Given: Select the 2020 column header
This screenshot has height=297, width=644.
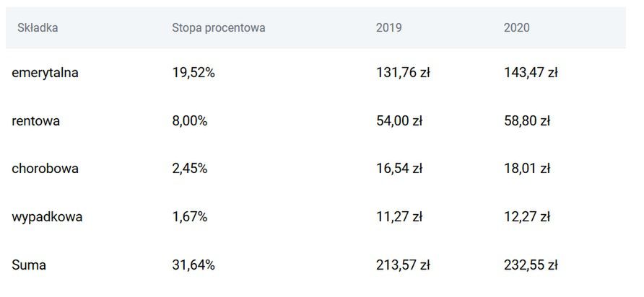Looking at the screenshot, I should point(517,28).
